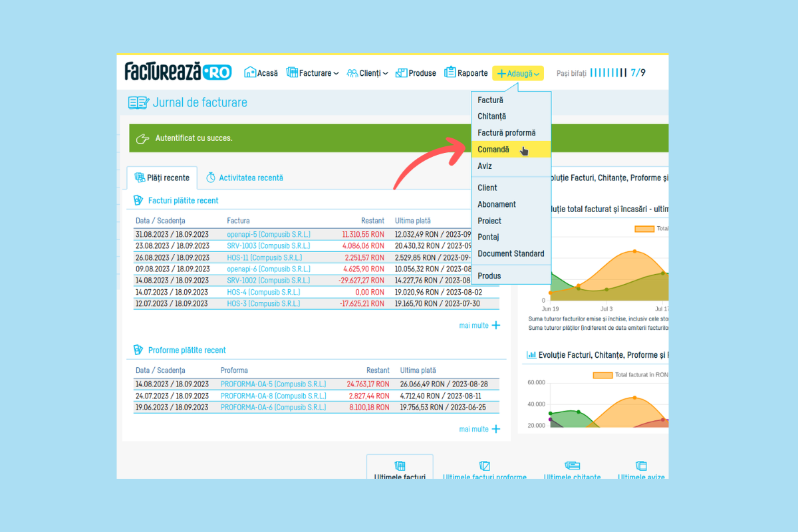Select Comandă from the Adaugă menu
The image size is (798, 532).
(x=493, y=150)
